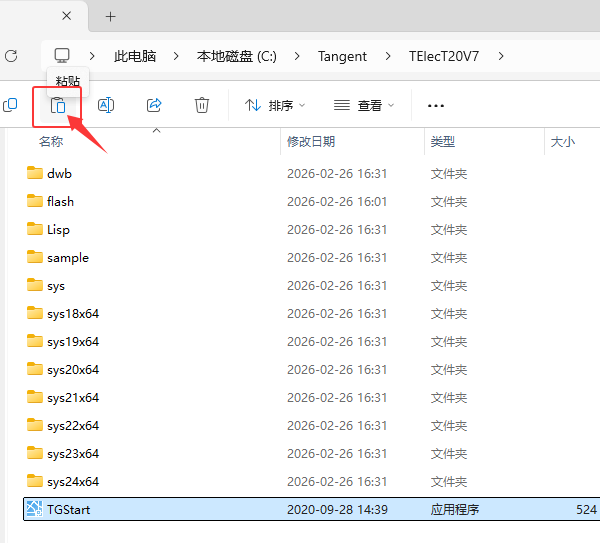Expand chevron after monitor icon in breadcrumb
600x543 pixels.
[92, 56]
